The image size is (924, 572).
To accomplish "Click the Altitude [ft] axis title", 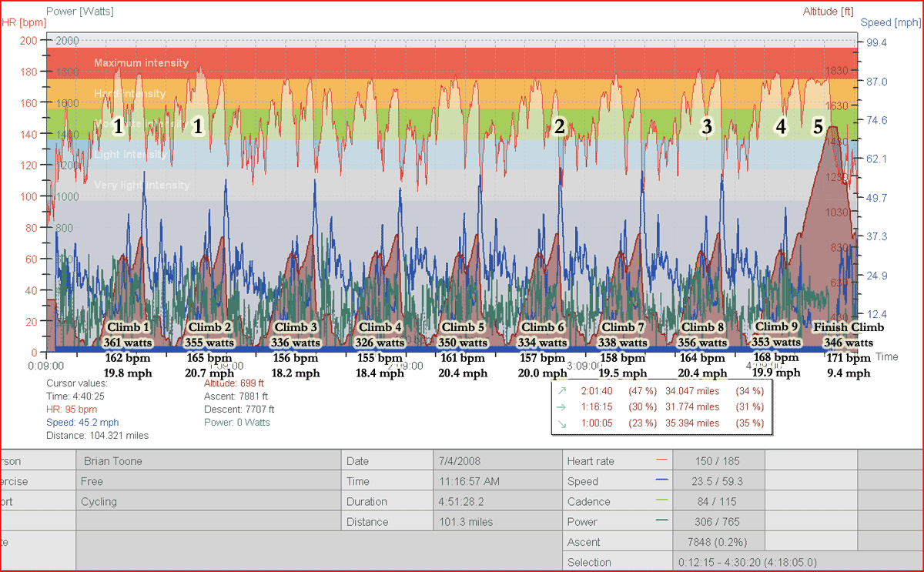I will (829, 12).
